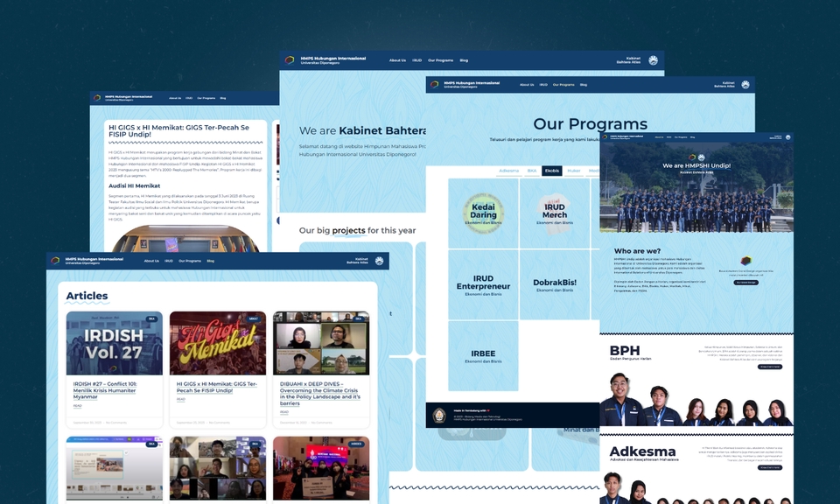Click the BKA badge on the IRDISH Vol. 27 card

151,318
